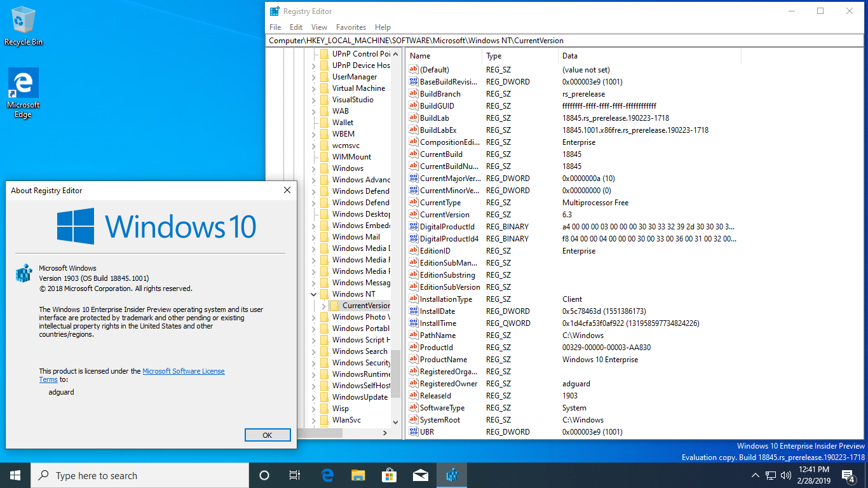
Task: Select the WIMMount key in the tree
Action: pos(351,157)
